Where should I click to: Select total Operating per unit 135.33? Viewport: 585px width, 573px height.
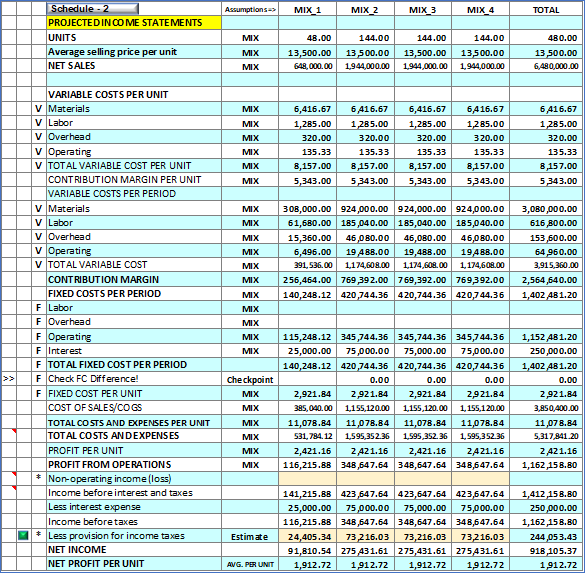pyautogui.click(x=546, y=152)
